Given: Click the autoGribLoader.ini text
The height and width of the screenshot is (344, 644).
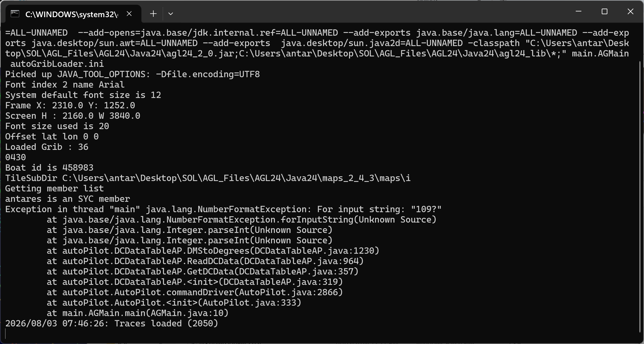Looking at the screenshot, I should tap(57, 64).
